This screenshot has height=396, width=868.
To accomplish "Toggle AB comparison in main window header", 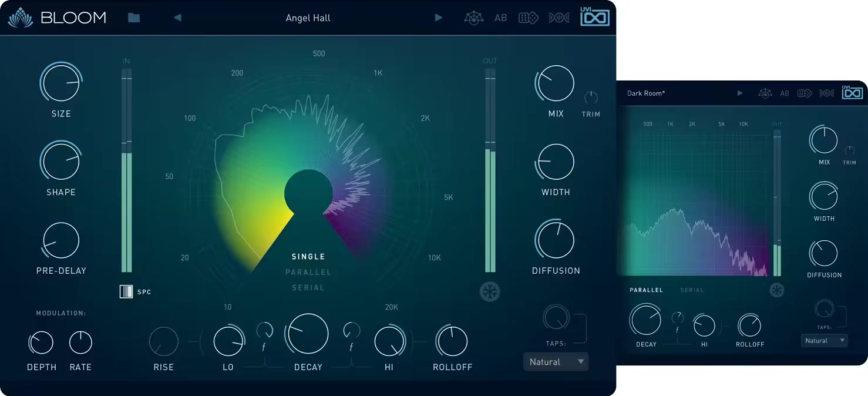I will click(x=500, y=18).
